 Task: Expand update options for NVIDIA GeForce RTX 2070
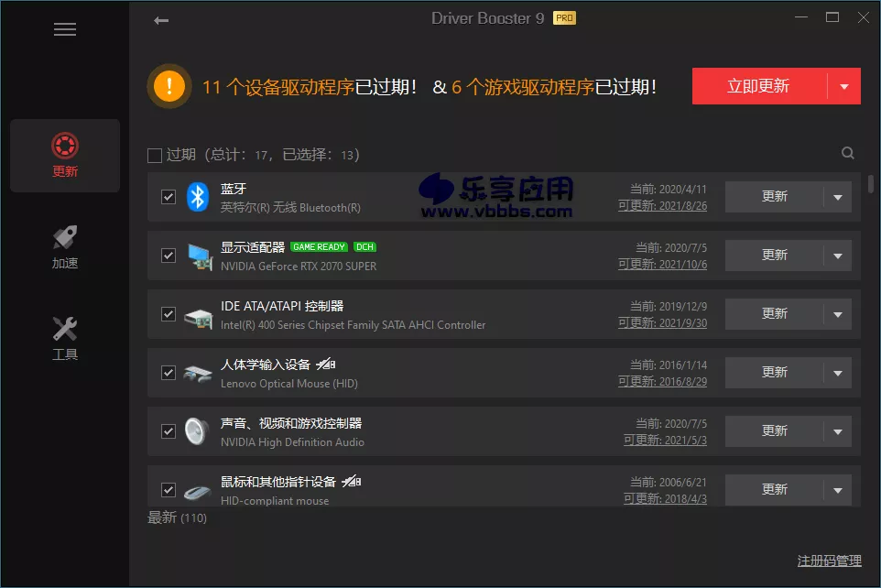pyautogui.click(x=837, y=256)
